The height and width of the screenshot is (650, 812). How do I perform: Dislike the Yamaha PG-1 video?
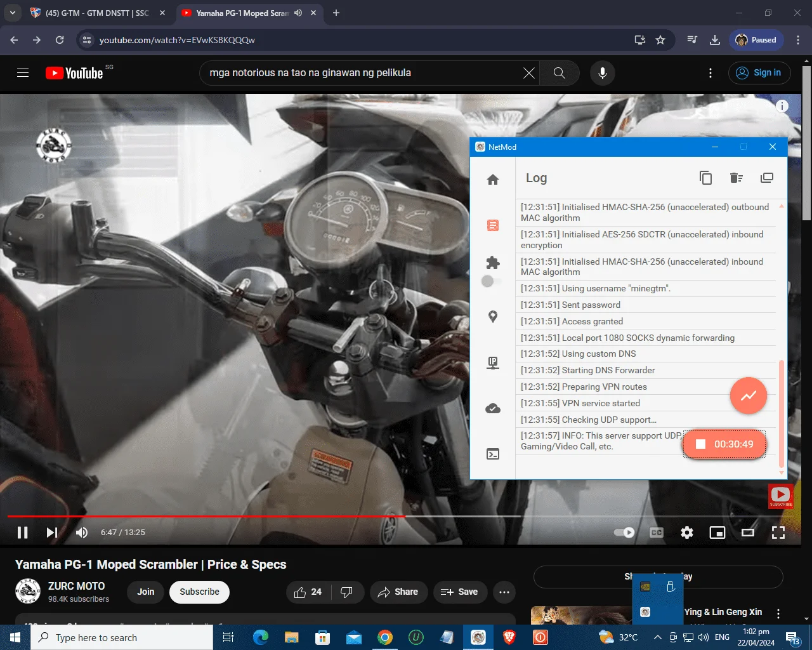(x=346, y=592)
